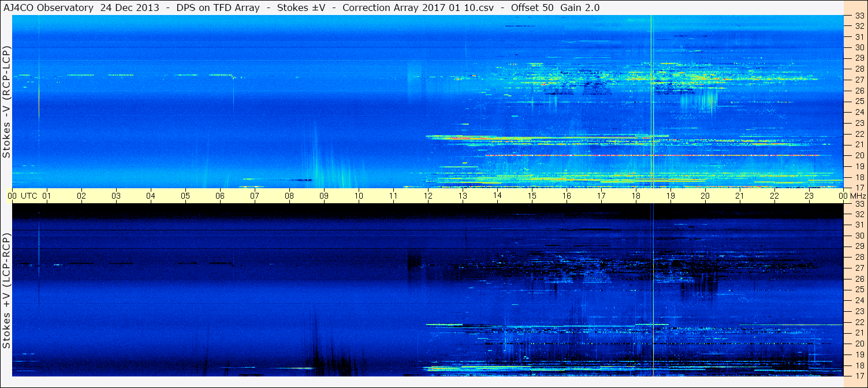Click the 07 hour tick label
868x388 pixels.
click(x=255, y=196)
